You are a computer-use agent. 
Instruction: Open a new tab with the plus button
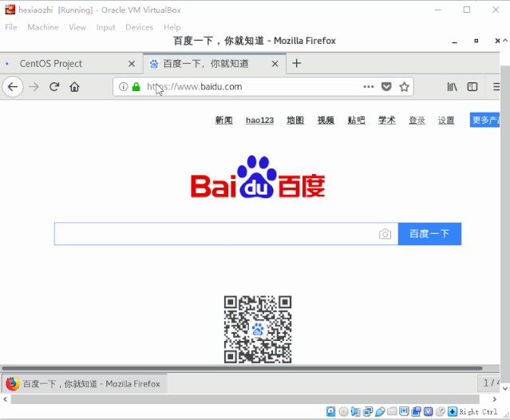[297, 63]
